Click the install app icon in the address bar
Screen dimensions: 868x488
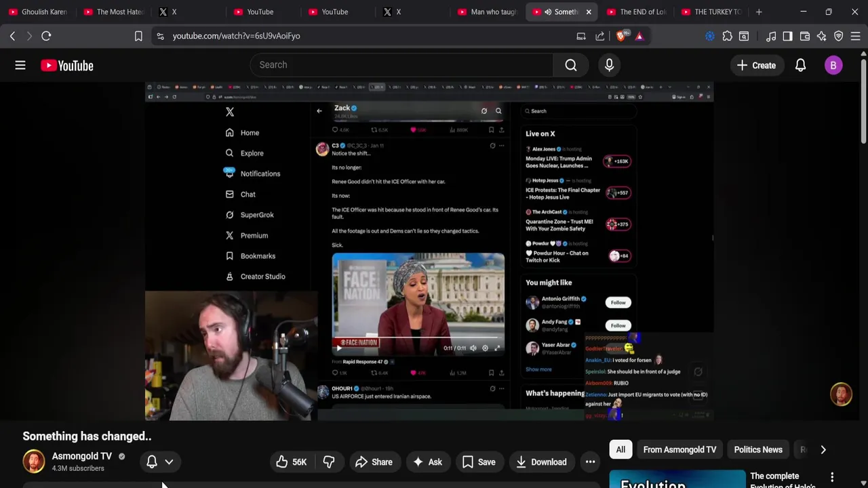pos(581,36)
